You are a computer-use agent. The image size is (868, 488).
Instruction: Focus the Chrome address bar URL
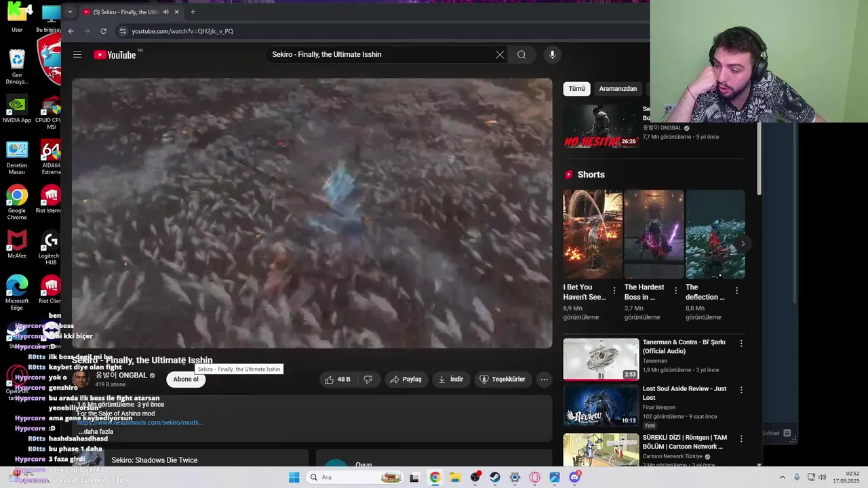tap(182, 31)
